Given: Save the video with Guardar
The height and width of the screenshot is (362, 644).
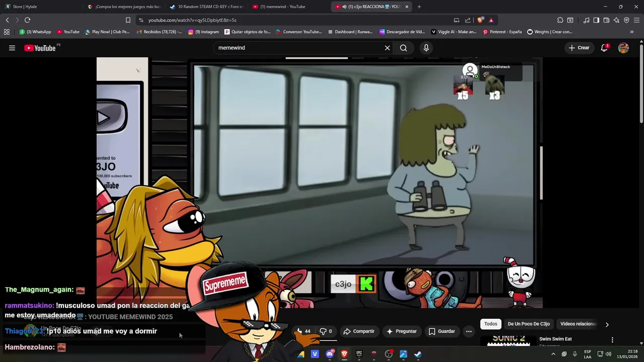Looking at the screenshot, I should (x=442, y=331).
